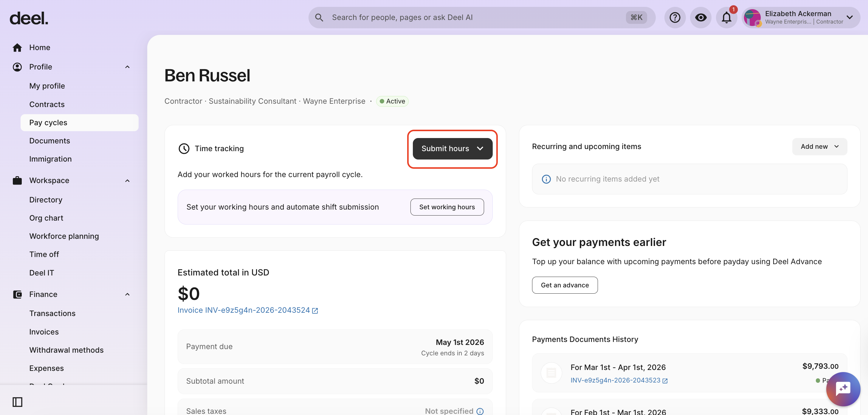Expand Elizabeth Ackerman account dropdown
The width and height of the screenshot is (868, 415).
tap(850, 18)
